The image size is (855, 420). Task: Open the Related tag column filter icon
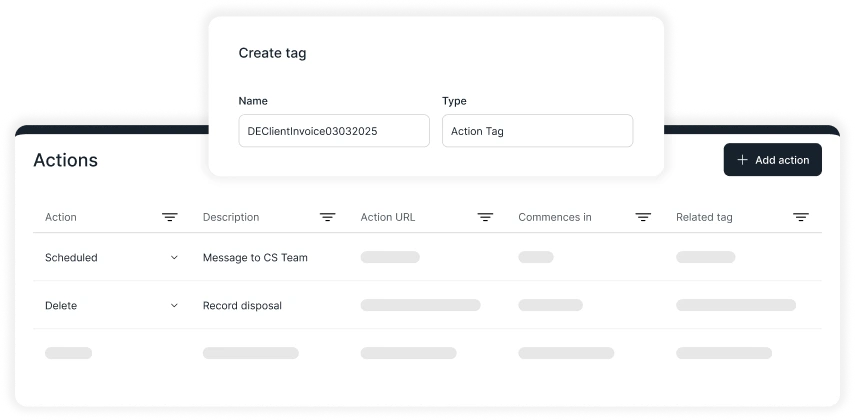click(801, 217)
